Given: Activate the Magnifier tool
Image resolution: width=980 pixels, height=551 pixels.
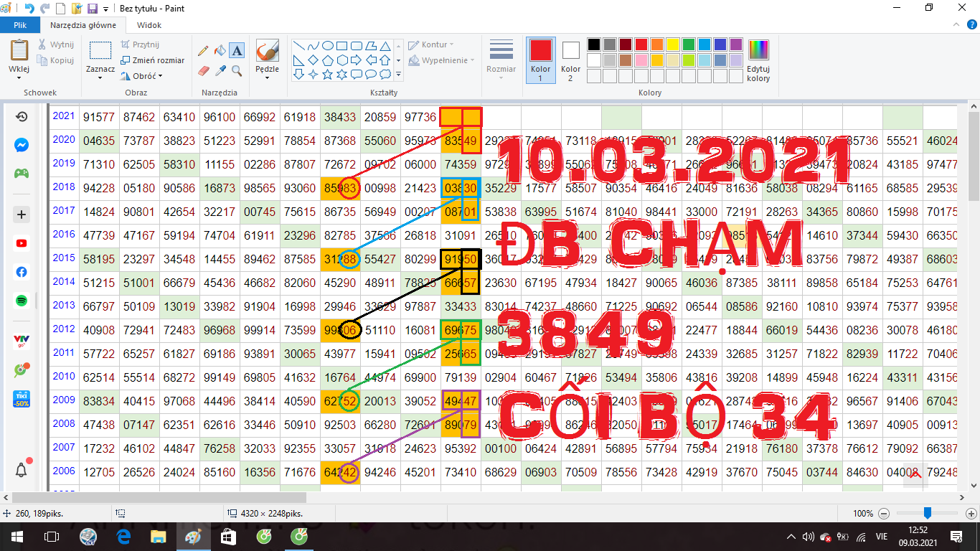Looking at the screenshot, I should [x=237, y=71].
